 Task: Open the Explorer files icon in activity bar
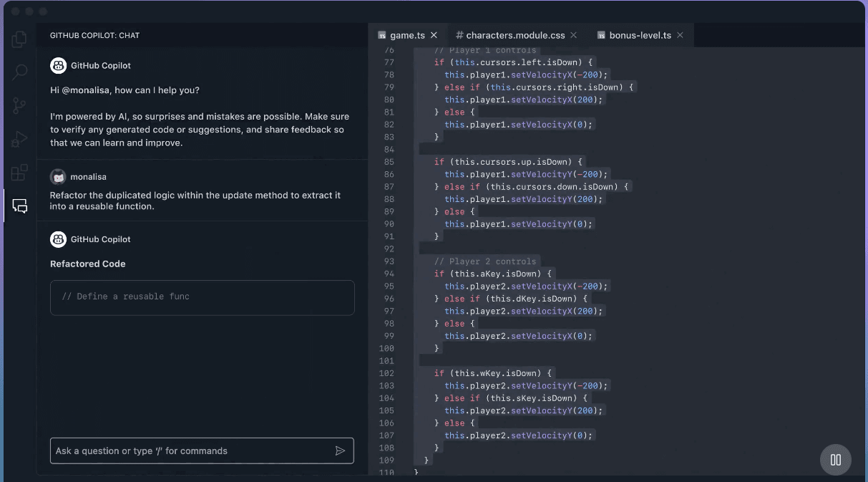tap(19, 39)
